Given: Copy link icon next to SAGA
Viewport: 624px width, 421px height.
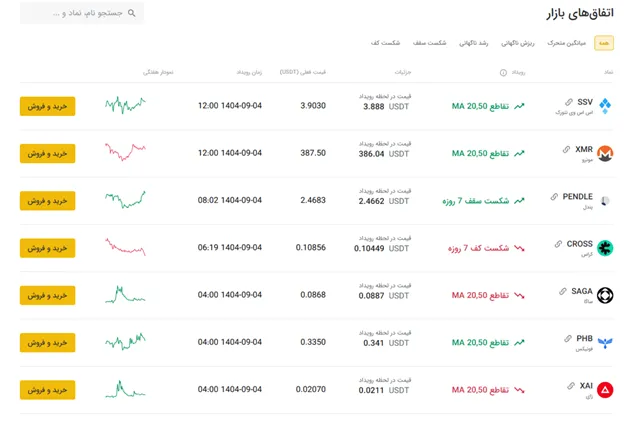Looking at the screenshot, I should [563, 291].
